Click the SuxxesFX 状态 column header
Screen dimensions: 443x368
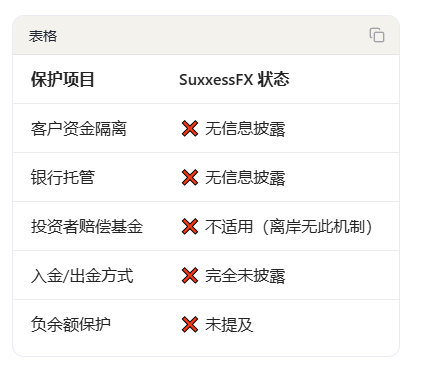[x=234, y=80]
